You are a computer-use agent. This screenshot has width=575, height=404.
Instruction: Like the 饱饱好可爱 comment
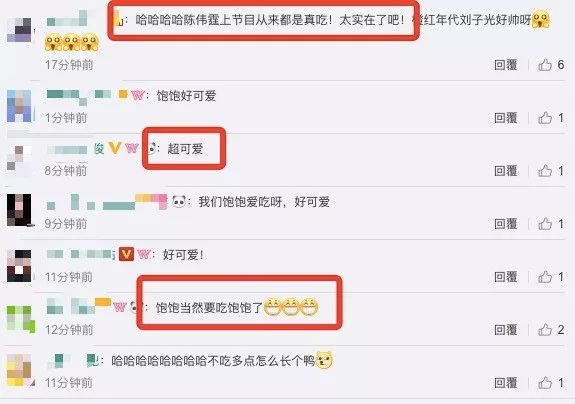(x=545, y=118)
